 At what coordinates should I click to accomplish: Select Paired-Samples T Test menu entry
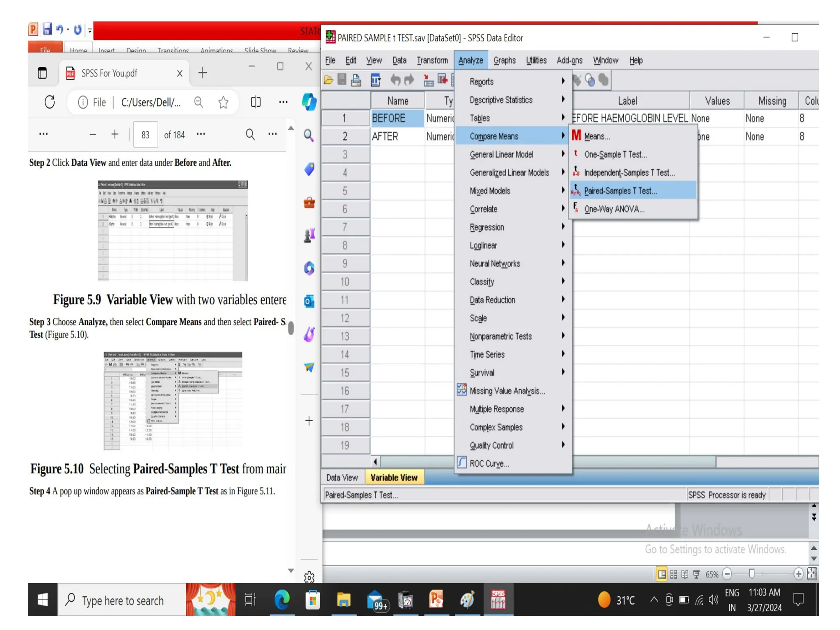[x=620, y=191]
